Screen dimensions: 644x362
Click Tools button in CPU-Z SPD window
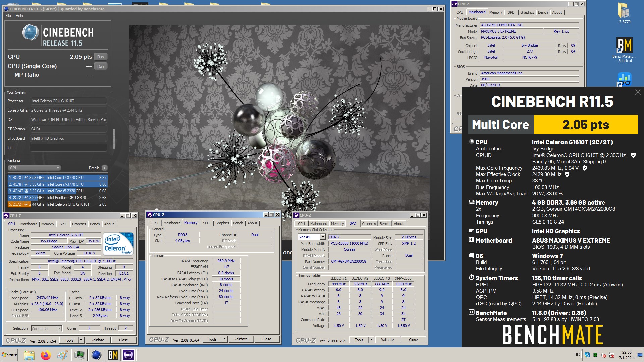pos(359,340)
